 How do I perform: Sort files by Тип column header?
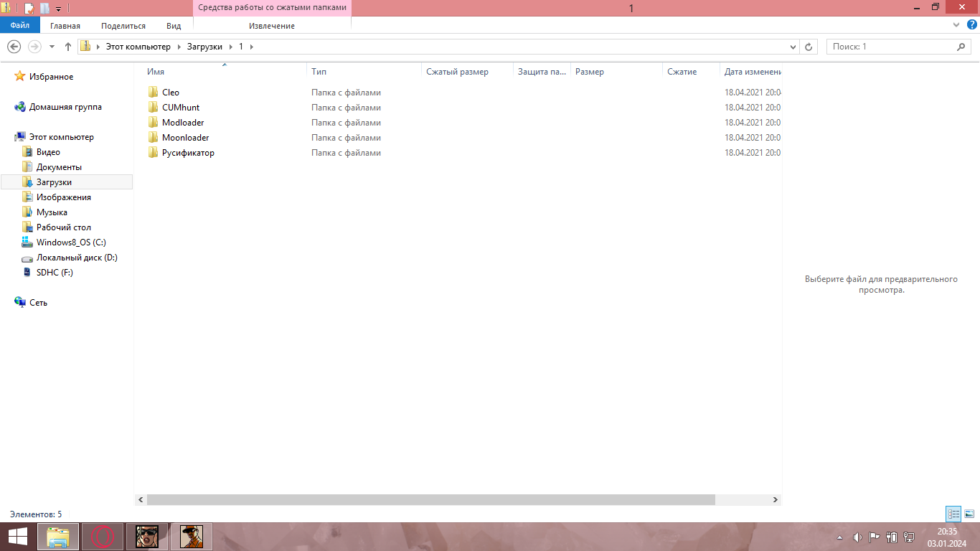click(x=319, y=72)
